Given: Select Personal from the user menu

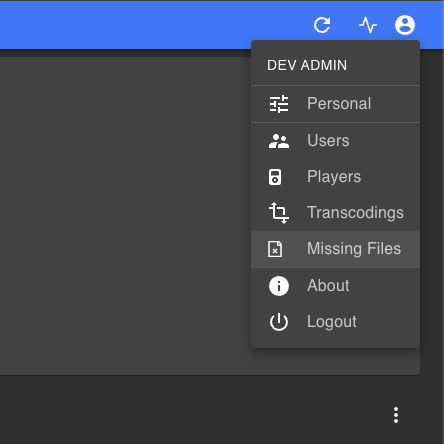Looking at the screenshot, I should (335, 104).
